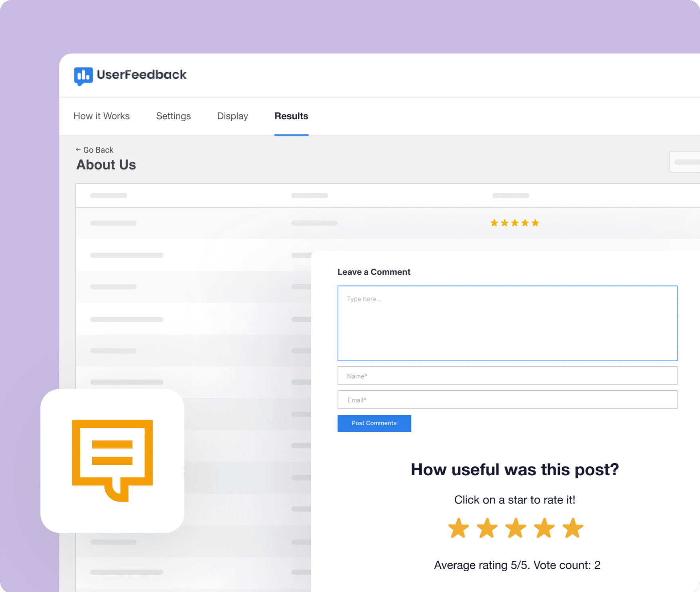700x592 pixels.
Task: Click the Post Comments button
Action: pyautogui.click(x=374, y=423)
